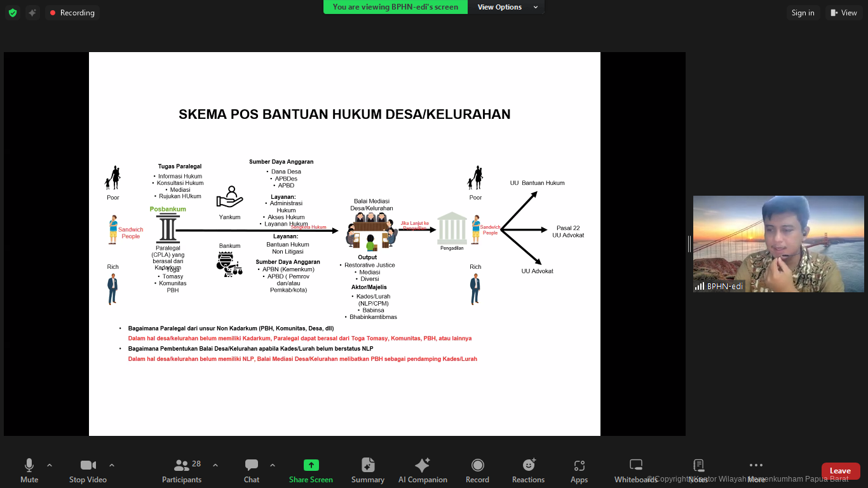Open the Chat panel
Viewport: 868px width, 488px height.
[x=251, y=470]
